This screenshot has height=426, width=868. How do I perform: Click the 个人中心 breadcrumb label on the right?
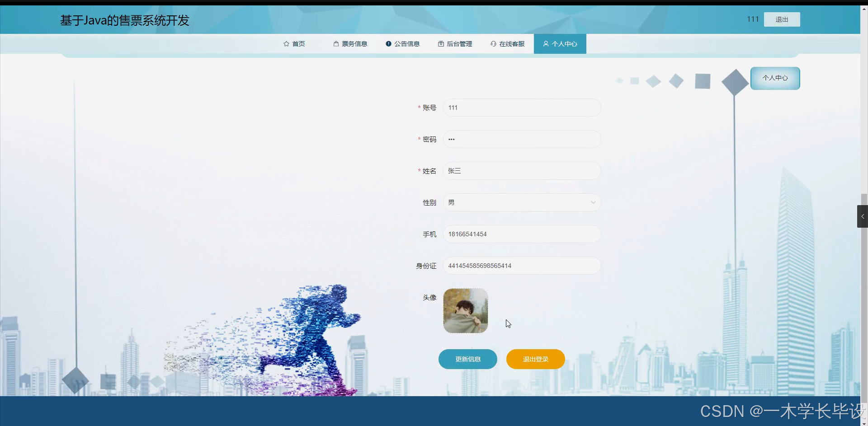tap(775, 78)
